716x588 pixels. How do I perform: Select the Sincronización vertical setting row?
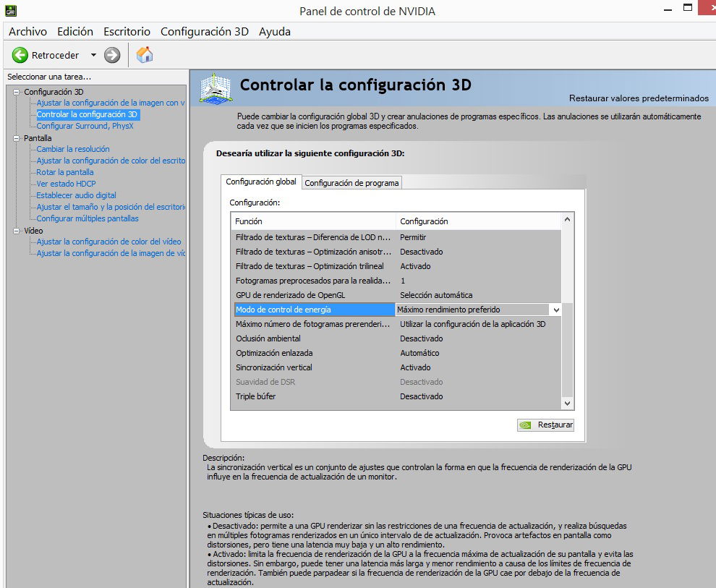click(397, 367)
